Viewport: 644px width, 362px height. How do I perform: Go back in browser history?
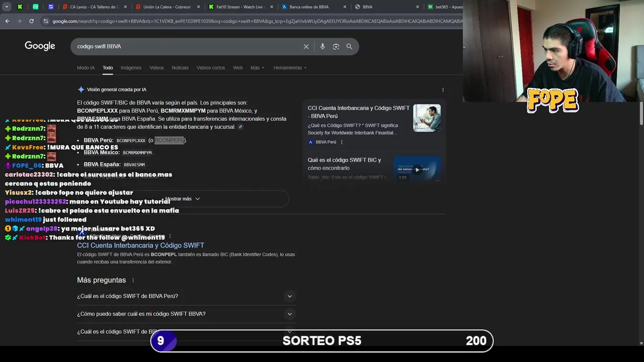pos(7,21)
